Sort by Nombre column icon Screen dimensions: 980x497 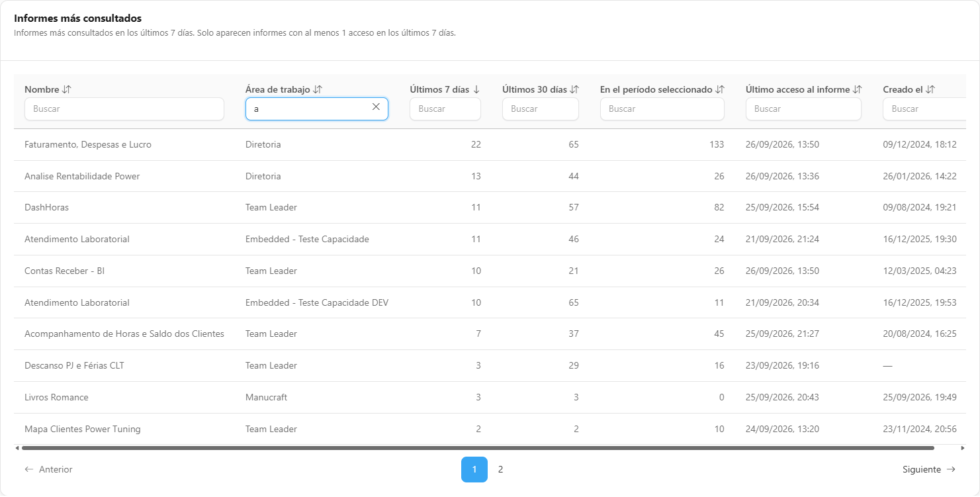(x=66, y=89)
